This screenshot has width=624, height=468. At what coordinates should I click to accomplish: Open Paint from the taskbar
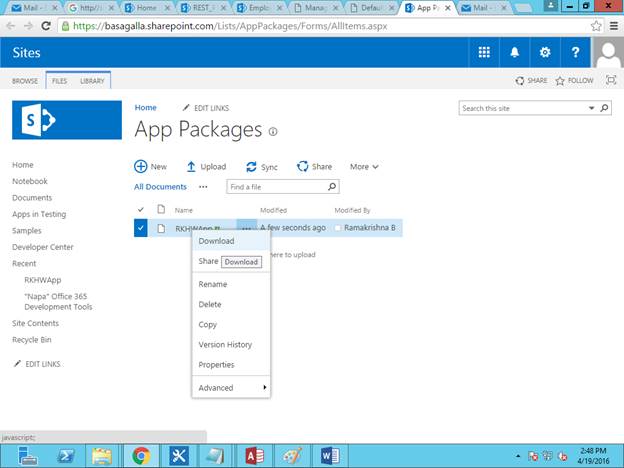pos(292,456)
